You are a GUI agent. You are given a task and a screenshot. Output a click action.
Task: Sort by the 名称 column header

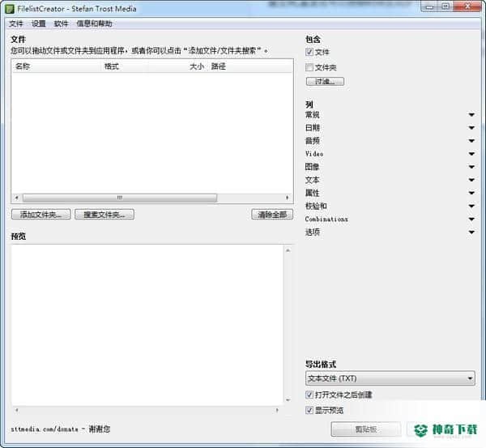click(x=23, y=66)
